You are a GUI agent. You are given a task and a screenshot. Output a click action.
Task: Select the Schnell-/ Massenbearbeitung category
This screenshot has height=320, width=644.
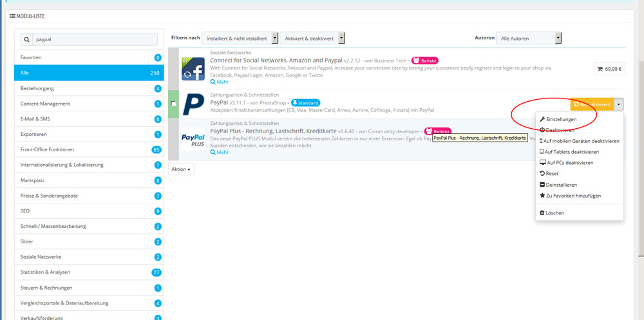89,227
